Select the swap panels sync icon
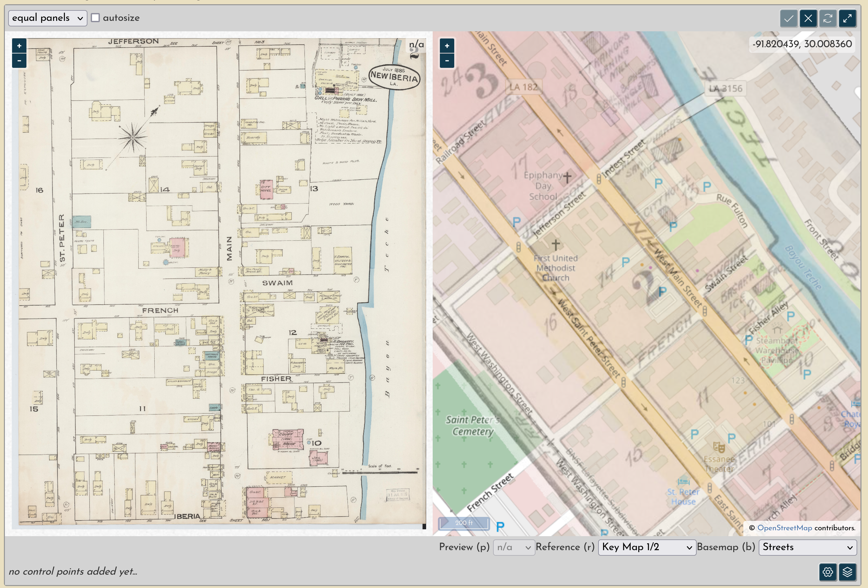This screenshot has width=868, height=588. [x=828, y=18]
